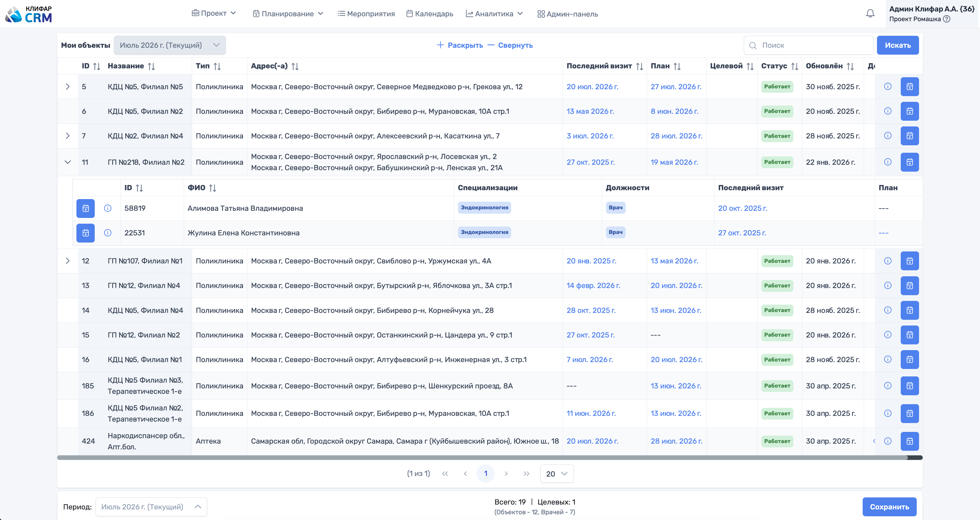
Task: Click the info icon for row ID 185
Action: (888, 386)
